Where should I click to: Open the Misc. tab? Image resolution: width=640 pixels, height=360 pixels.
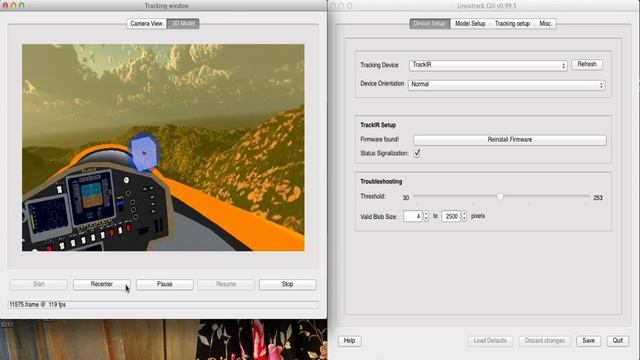tap(545, 24)
